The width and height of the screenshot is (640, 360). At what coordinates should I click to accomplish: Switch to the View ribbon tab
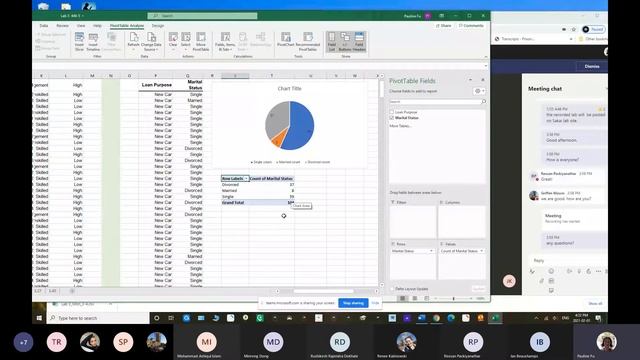pyautogui.click(x=81, y=26)
